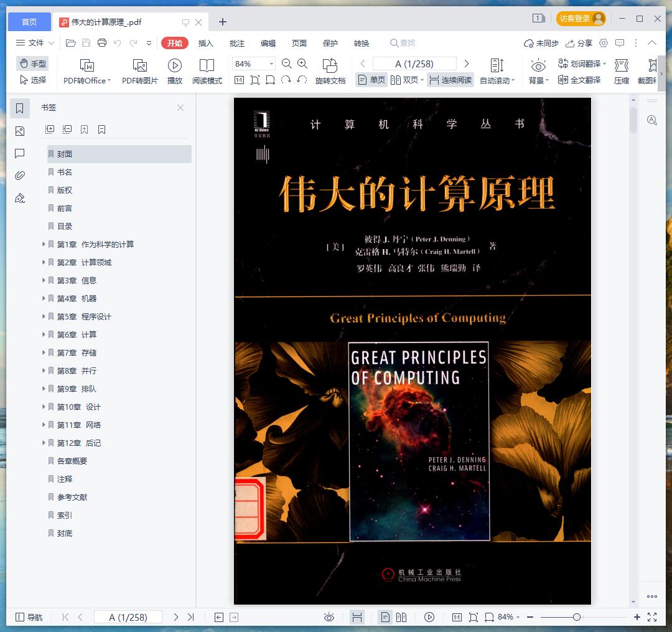This screenshot has height=632, width=672.
Task: Click the 查找 search box
Action: coord(403,43)
